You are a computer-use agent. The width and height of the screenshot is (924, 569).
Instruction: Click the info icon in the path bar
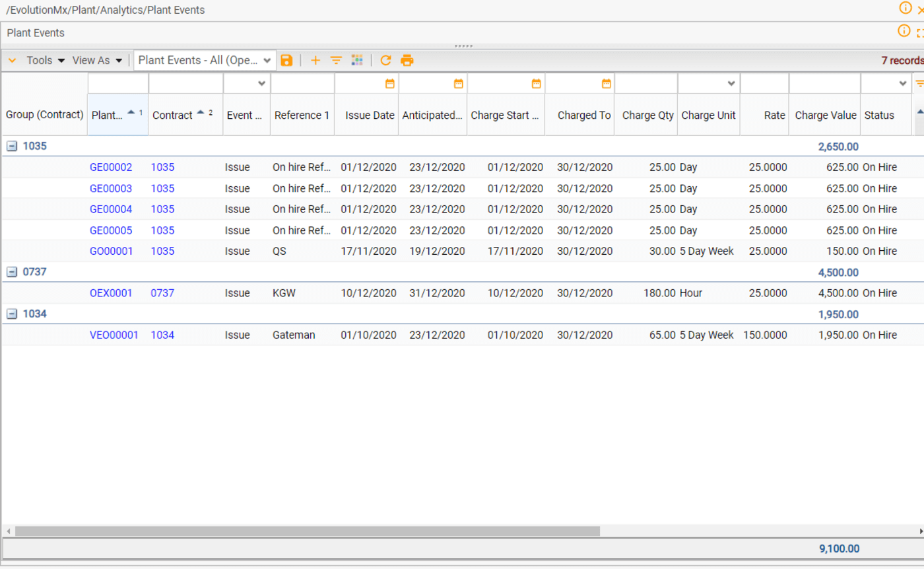click(906, 8)
